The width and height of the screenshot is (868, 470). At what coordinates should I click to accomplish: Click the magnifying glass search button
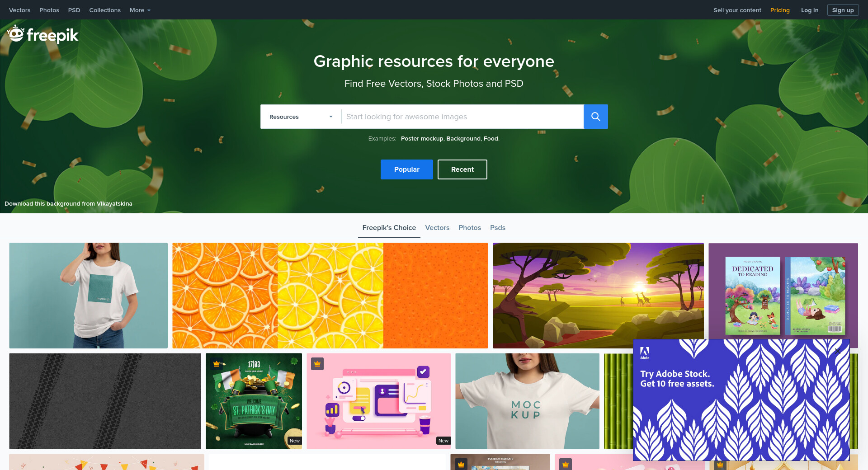(x=595, y=117)
